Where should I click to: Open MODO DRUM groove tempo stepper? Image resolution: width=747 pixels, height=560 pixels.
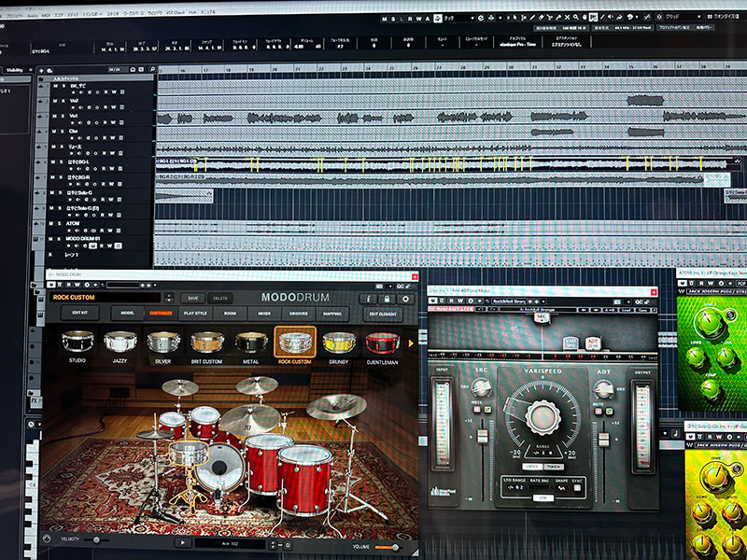pyautogui.click(x=273, y=545)
